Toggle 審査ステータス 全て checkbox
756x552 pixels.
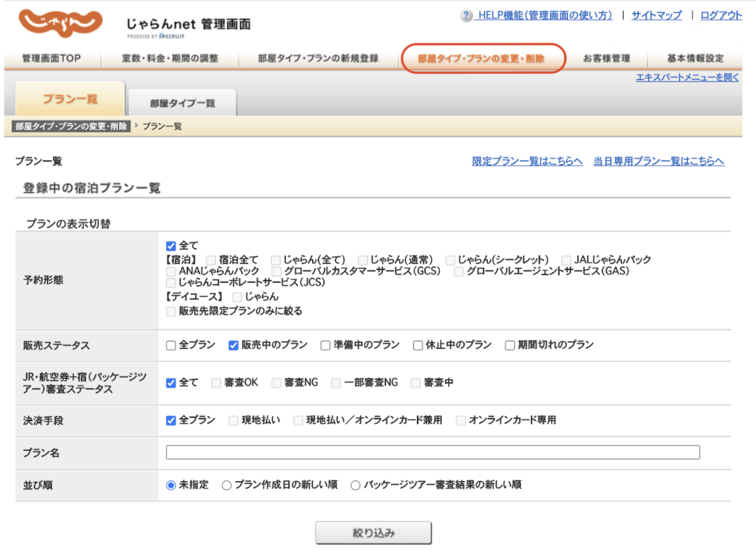point(171,383)
